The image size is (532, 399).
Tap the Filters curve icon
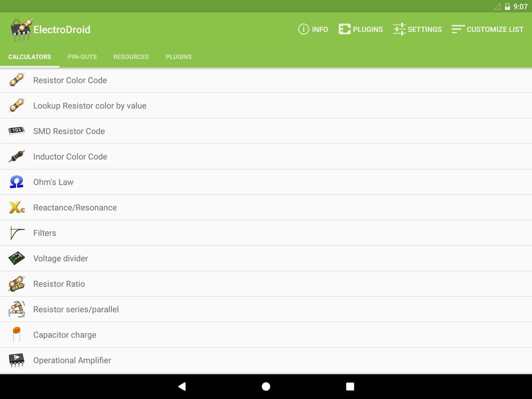pos(16,233)
